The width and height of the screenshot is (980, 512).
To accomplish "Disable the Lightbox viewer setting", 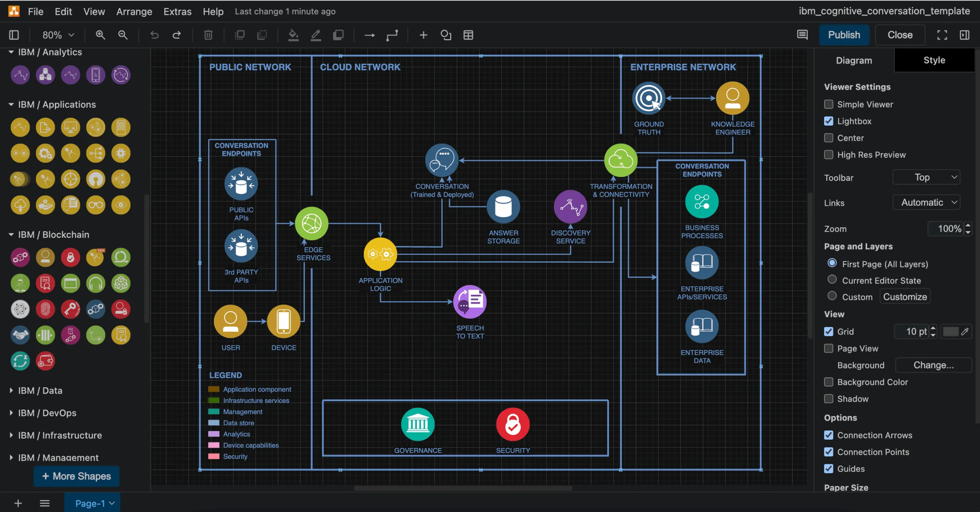I will click(829, 121).
